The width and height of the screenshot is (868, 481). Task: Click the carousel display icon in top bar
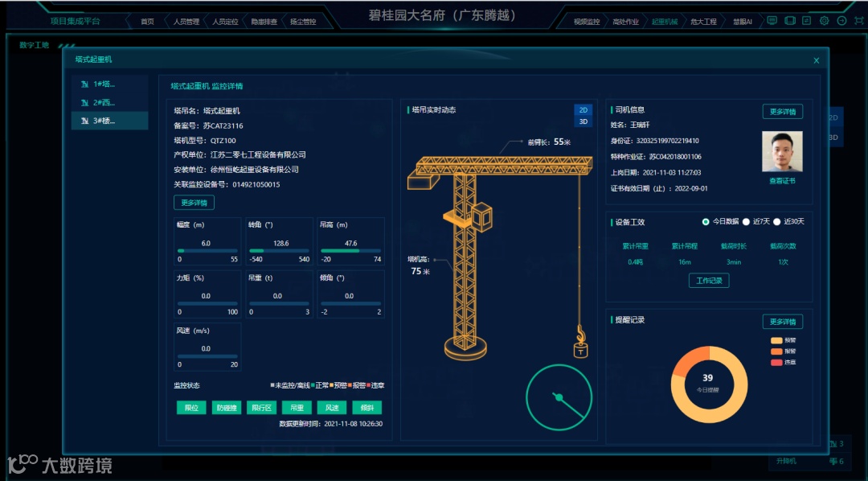coord(790,20)
